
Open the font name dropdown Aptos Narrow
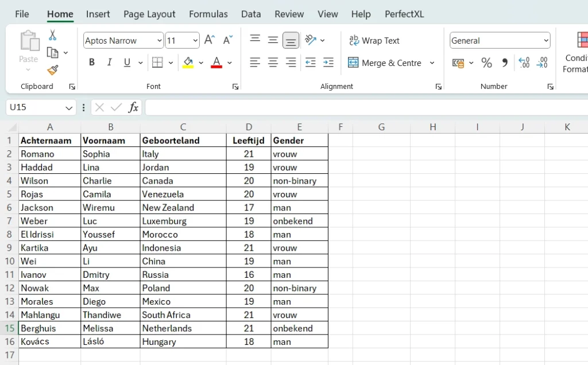pos(159,40)
